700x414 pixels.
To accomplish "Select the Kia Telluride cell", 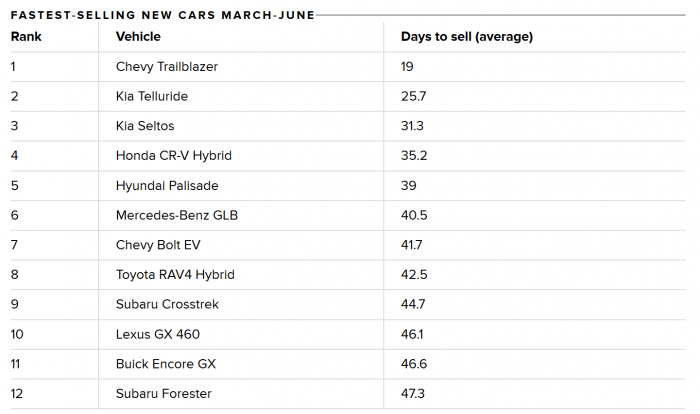I will (x=152, y=96).
